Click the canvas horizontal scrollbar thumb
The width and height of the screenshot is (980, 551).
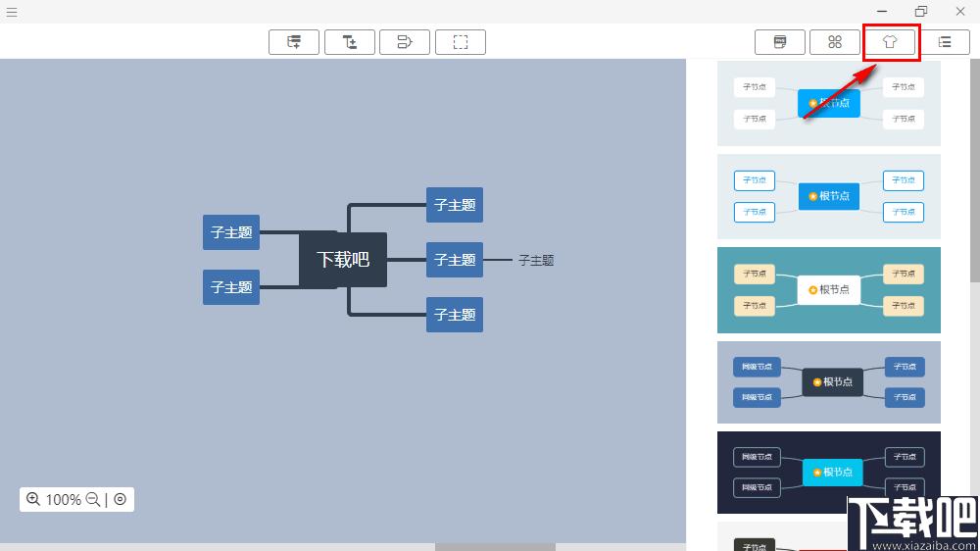[x=495, y=547]
